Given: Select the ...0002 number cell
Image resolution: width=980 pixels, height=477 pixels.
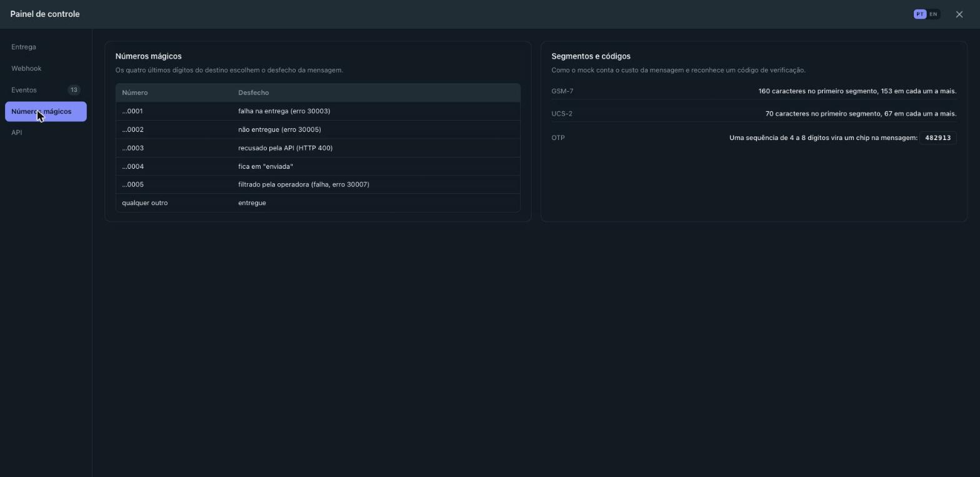Looking at the screenshot, I should point(133,129).
